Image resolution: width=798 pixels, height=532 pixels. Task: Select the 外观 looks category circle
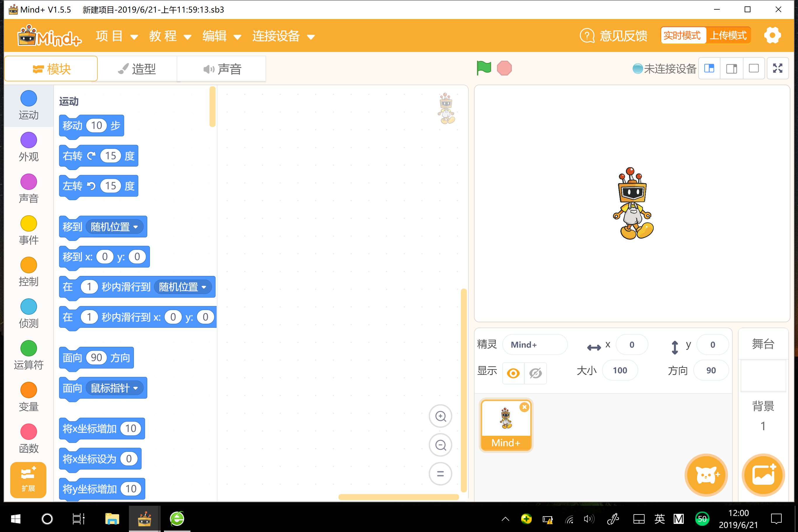(x=29, y=140)
